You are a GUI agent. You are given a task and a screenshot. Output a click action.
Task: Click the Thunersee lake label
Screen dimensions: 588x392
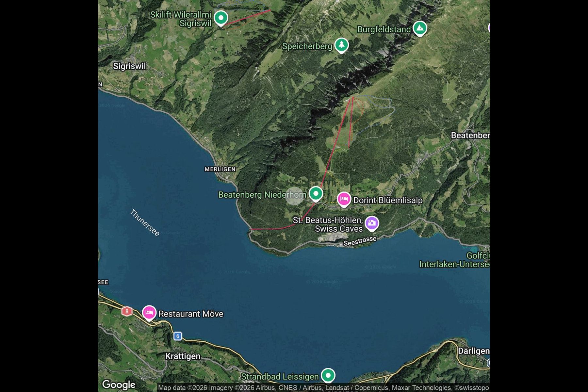145,222
